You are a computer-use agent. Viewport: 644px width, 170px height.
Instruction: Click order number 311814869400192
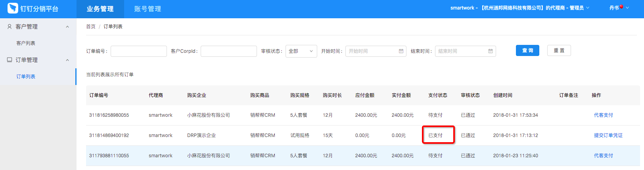pyautogui.click(x=109, y=135)
